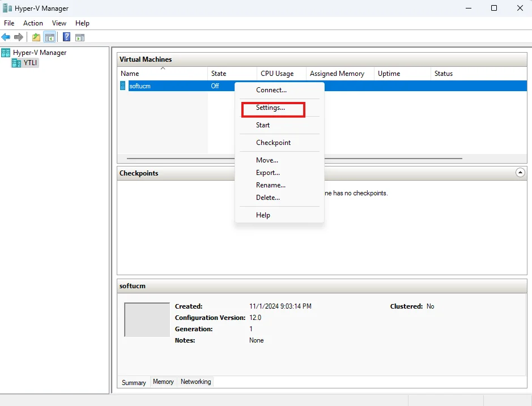Click the Hyper-V Manager root node icon

click(6, 53)
